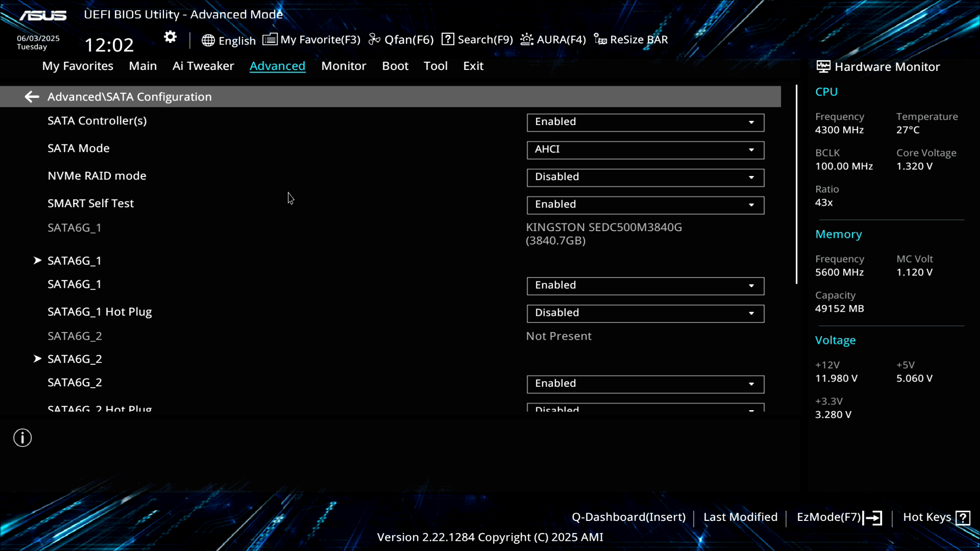Toggle SMART Self Test setting
This screenshot has width=980, height=551.
pyautogui.click(x=645, y=205)
